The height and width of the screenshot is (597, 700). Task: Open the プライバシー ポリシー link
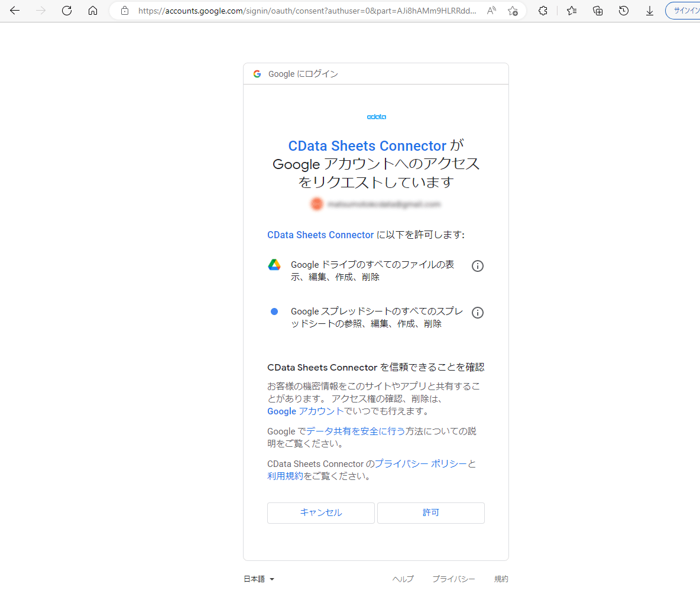[420, 463]
